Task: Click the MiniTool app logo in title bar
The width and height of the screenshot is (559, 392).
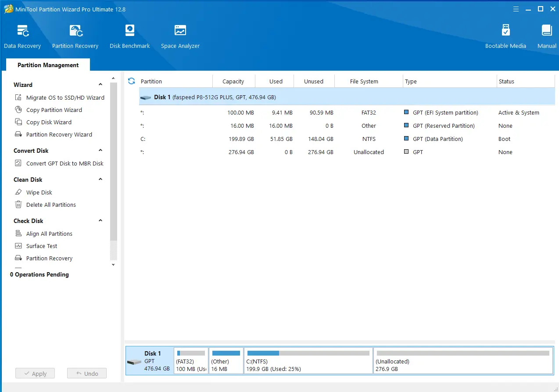Action: [8, 9]
